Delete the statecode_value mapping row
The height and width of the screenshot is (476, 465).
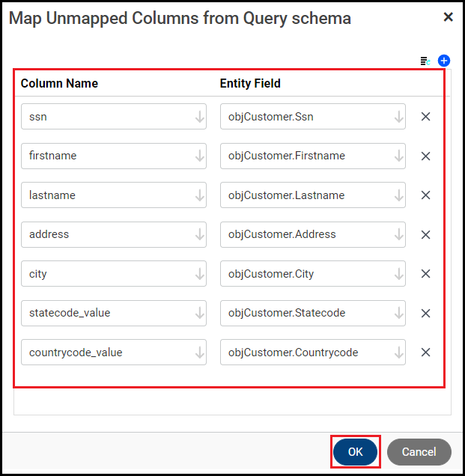pyautogui.click(x=425, y=314)
